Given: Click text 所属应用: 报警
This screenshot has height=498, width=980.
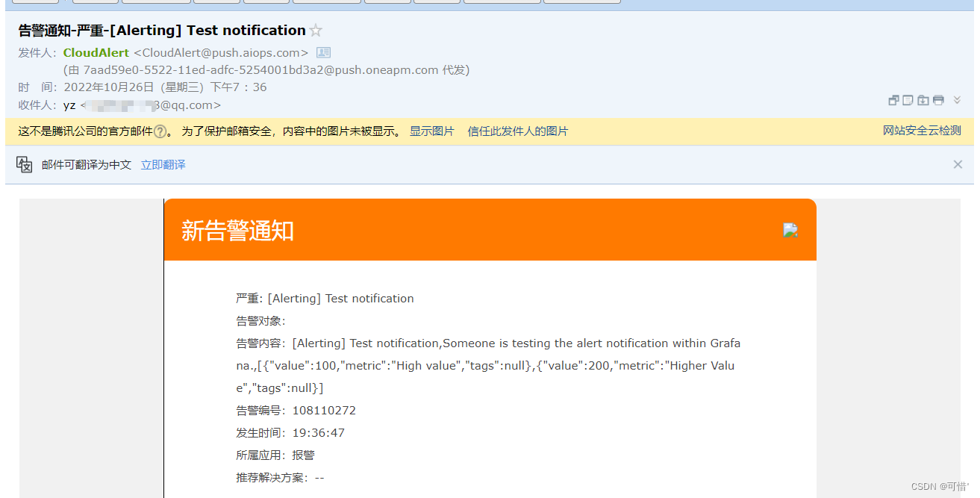Looking at the screenshot, I should click(x=275, y=455).
